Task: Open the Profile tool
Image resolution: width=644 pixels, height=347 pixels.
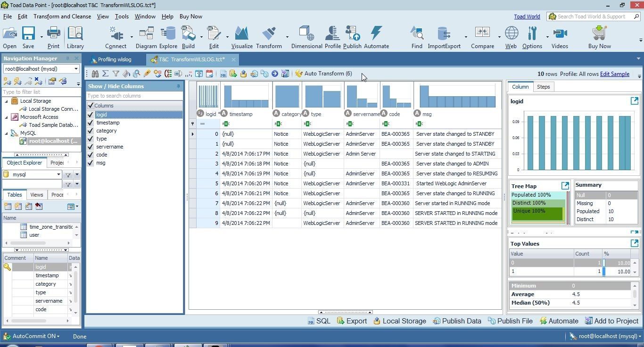Action: click(332, 37)
